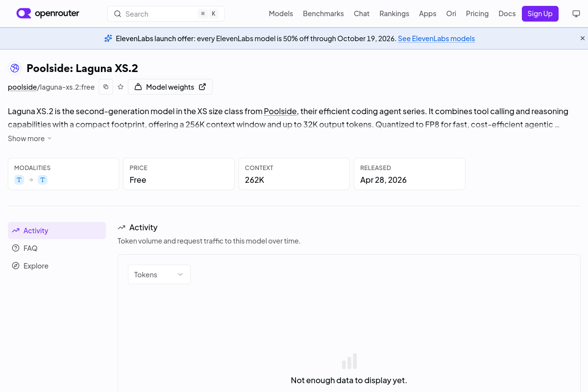Select the Activity sidebar section

57,231
